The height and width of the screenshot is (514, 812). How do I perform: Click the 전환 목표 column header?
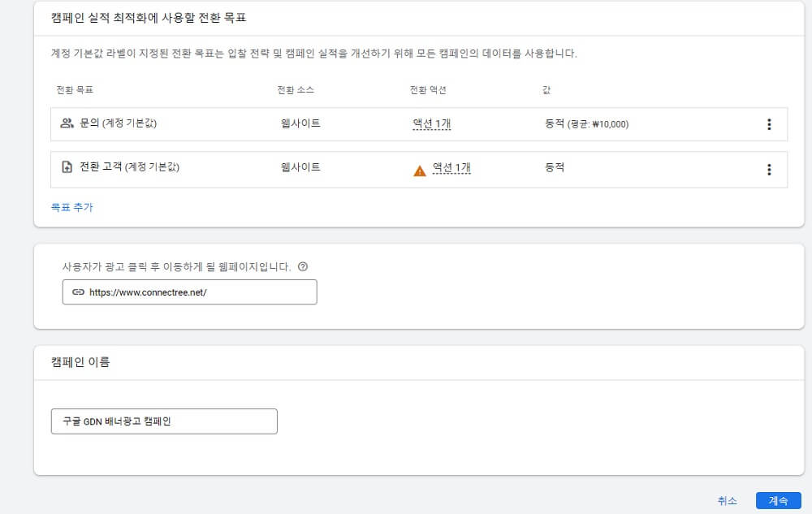pos(75,89)
